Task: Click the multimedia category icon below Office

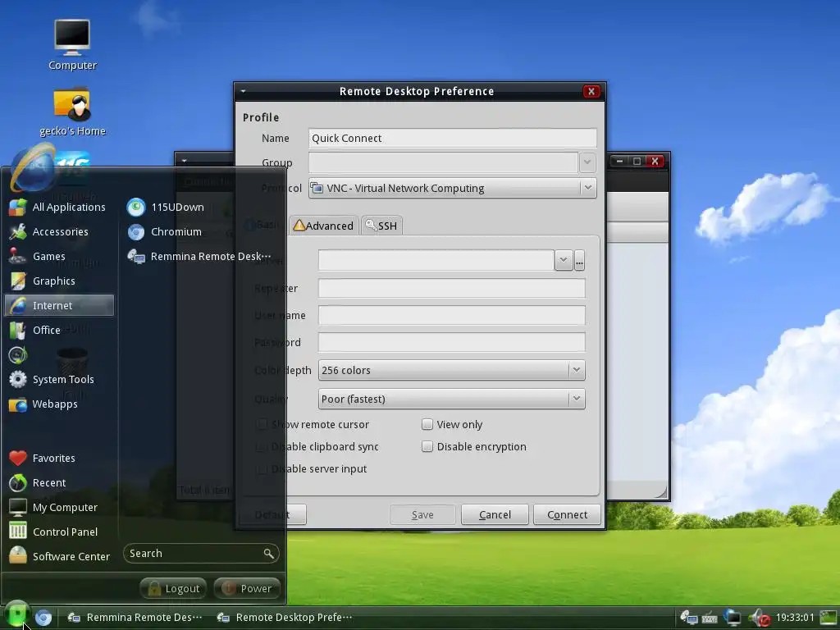Action: click(x=18, y=354)
